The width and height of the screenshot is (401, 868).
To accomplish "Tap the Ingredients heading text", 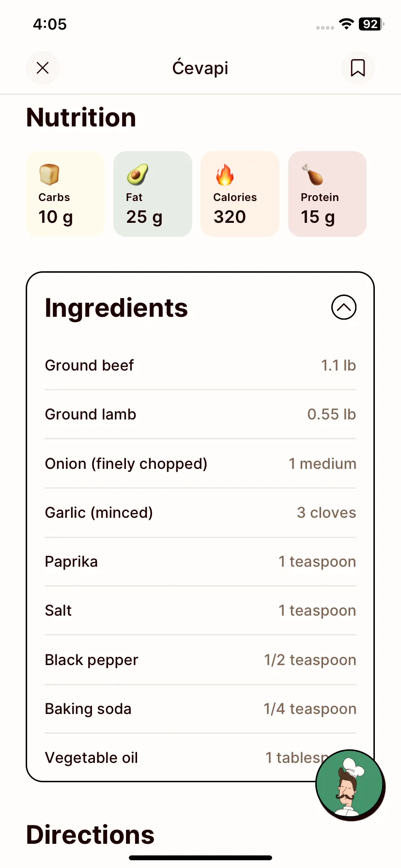I will (116, 308).
